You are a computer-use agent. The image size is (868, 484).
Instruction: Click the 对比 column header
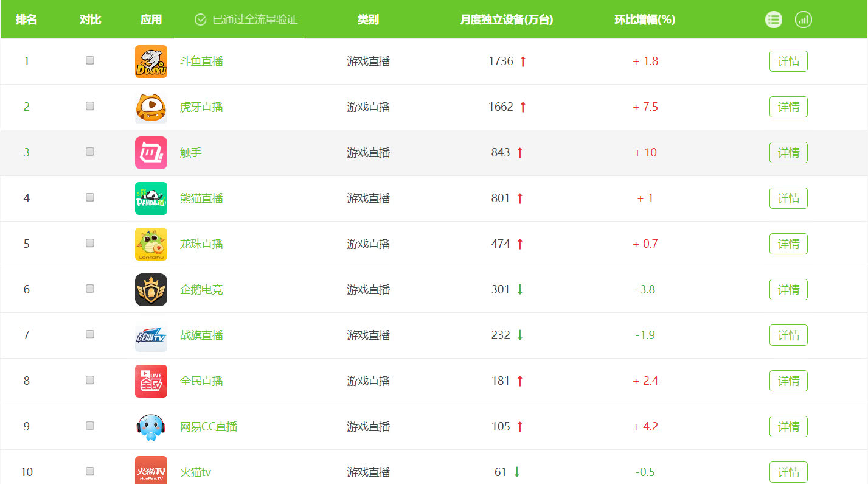click(90, 19)
